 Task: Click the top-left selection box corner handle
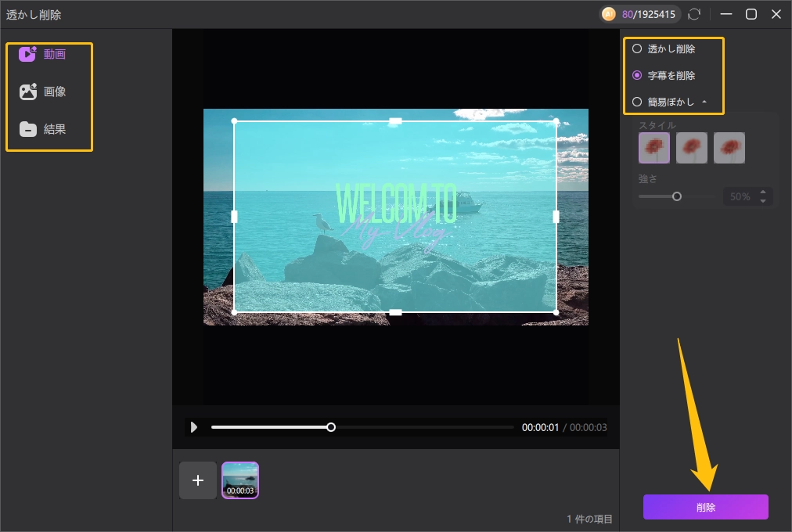pos(234,121)
